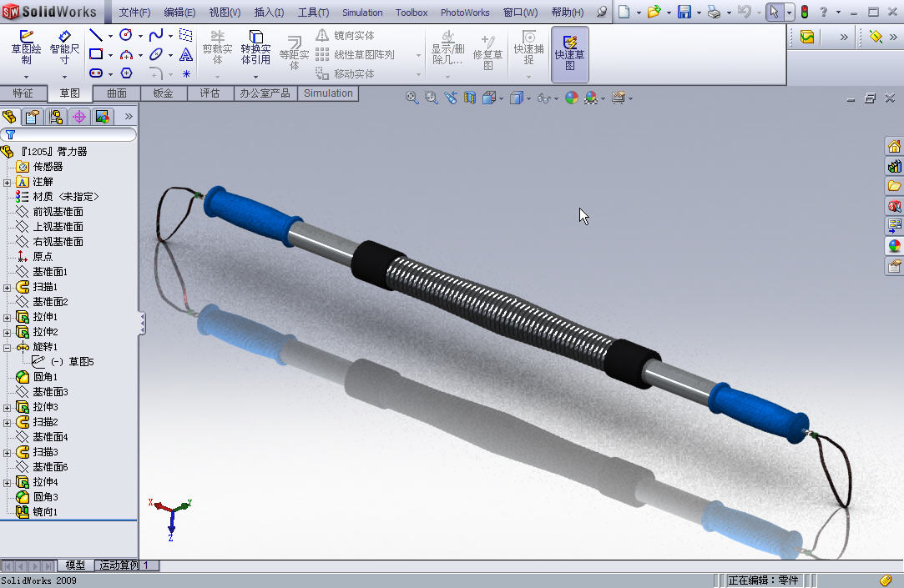Open the DisplayManager render panel tab
This screenshot has width=904, height=588.
pyautogui.click(x=102, y=117)
